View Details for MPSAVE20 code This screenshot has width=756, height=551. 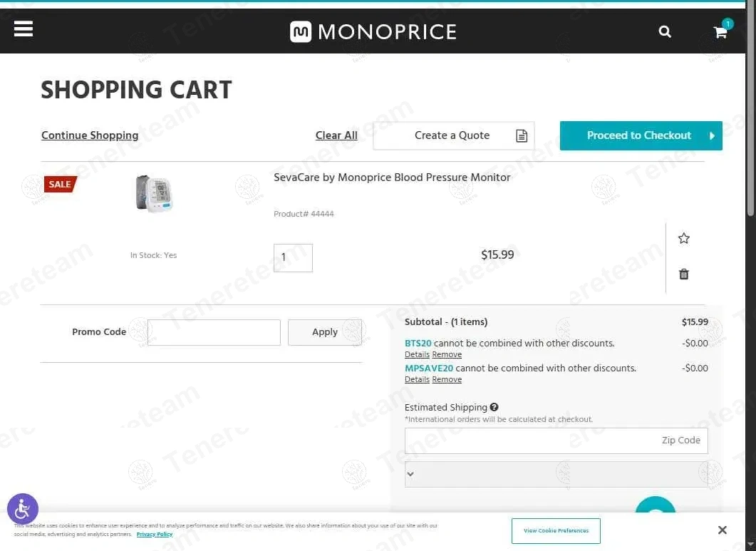tap(417, 380)
